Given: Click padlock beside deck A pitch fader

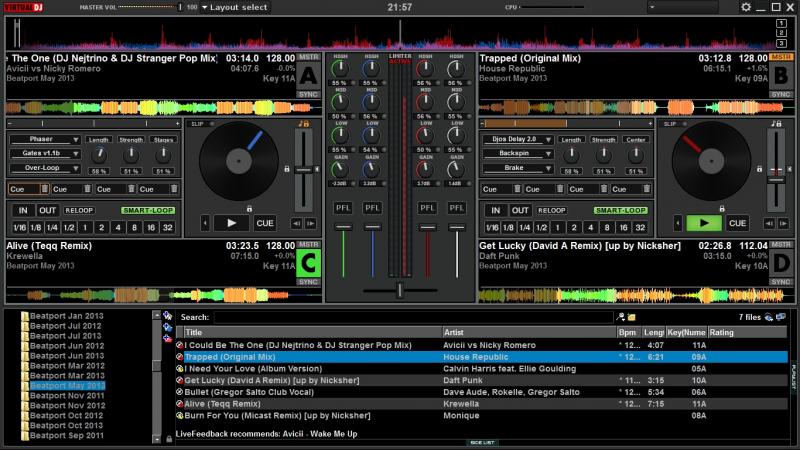Looking at the screenshot, I should (287, 169).
